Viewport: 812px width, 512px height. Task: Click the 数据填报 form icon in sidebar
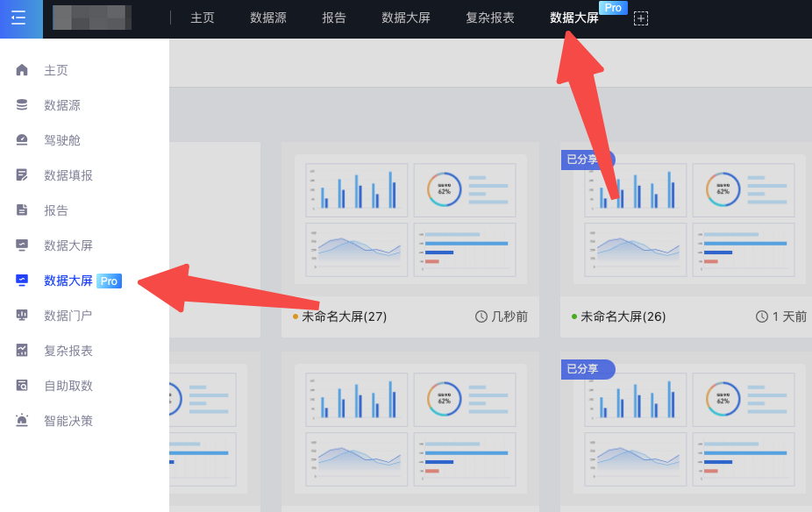tap(22, 175)
